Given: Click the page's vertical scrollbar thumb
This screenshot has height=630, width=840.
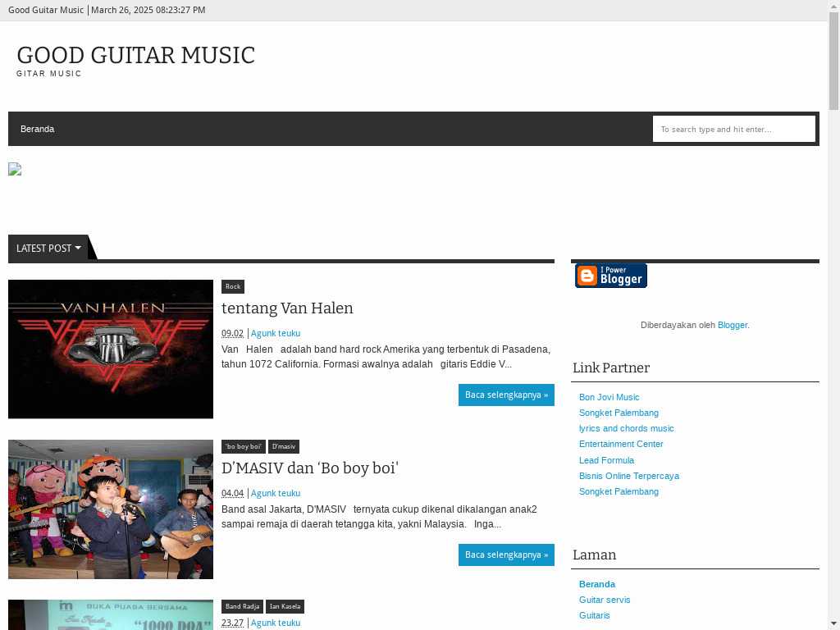Looking at the screenshot, I should [833, 61].
